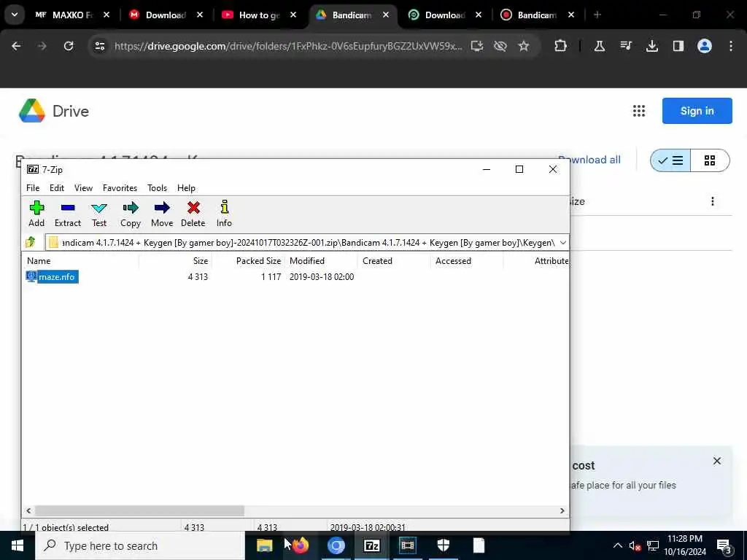This screenshot has width=747, height=560.
Task: Click the Download all link in Drive
Action: (x=595, y=160)
